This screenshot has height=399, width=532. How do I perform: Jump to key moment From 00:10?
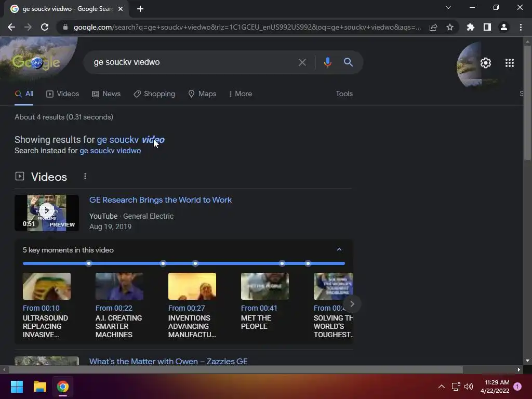[41, 308]
